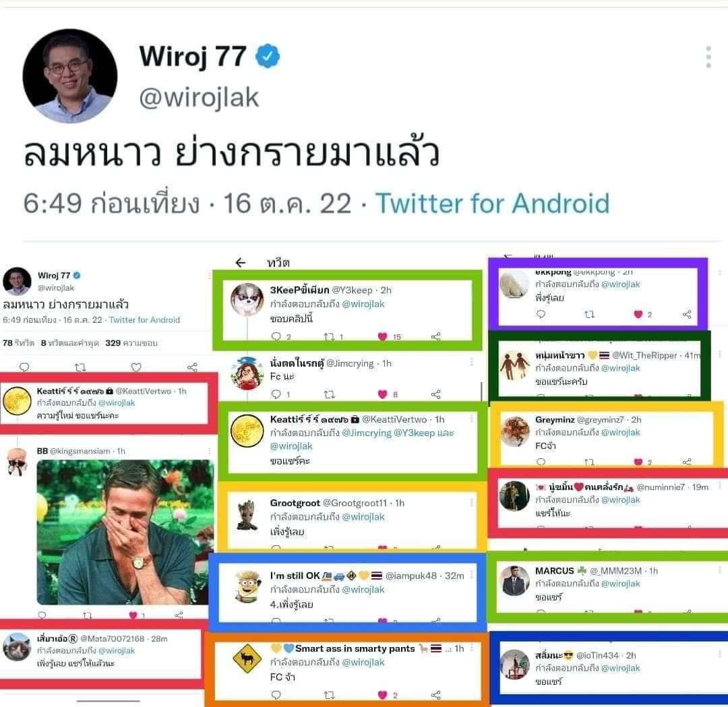Open options menu on Keatti reply to Jimcrying
728x707 pixels.
coord(472,419)
